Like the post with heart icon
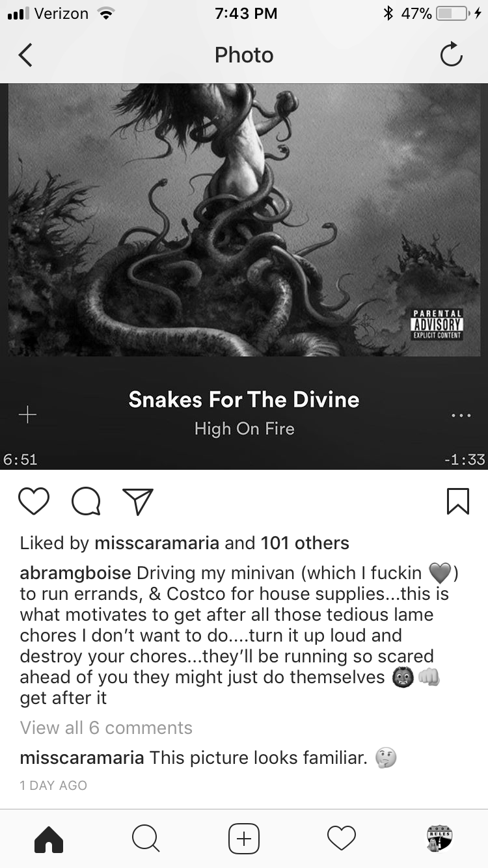This screenshot has height=868, width=488. [x=34, y=502]
